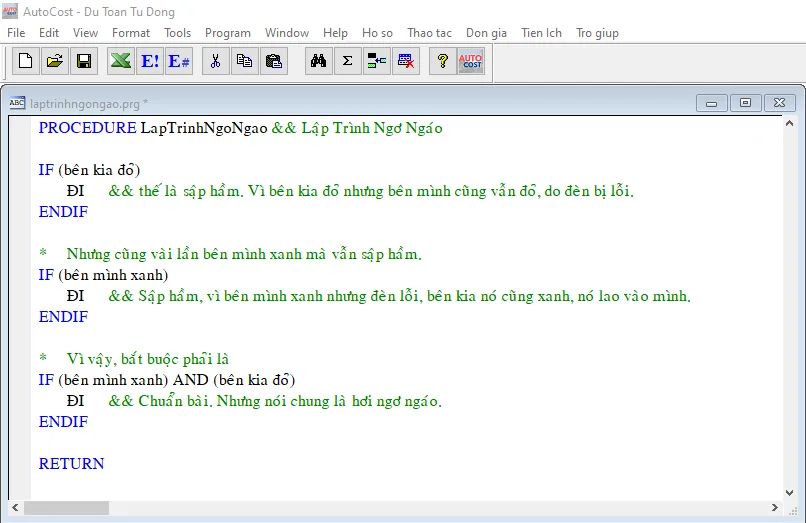Open Find with the binoculars icon

319,62
